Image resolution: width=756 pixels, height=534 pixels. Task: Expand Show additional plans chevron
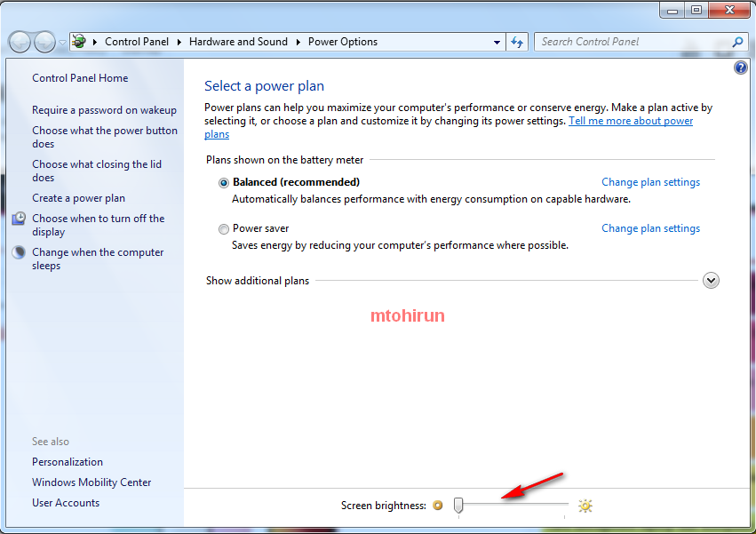(x=711, y=280)
